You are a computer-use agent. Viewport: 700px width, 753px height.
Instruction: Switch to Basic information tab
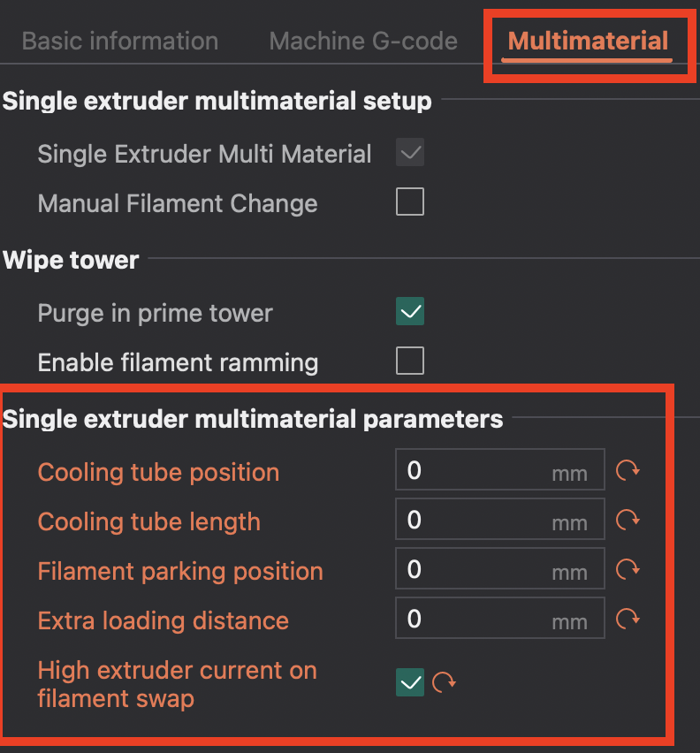point(119,41)
